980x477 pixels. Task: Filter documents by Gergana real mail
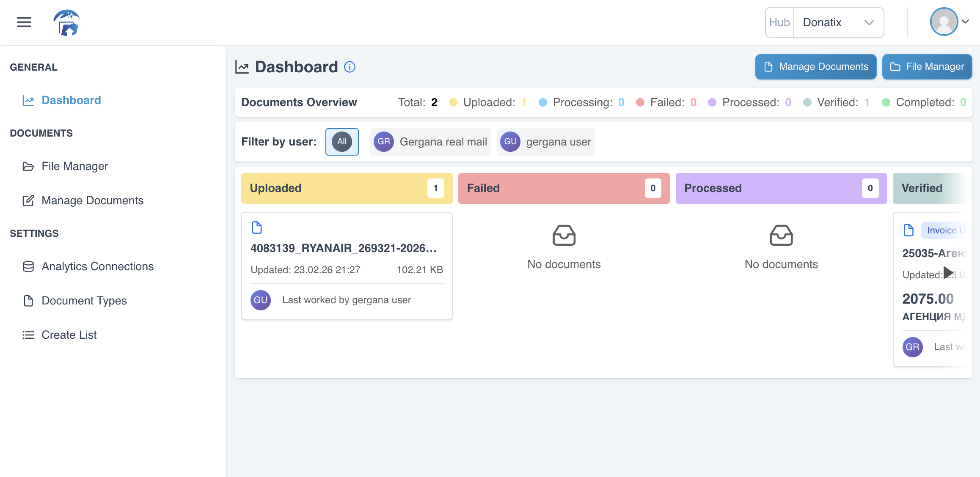(x=430, y=142)
